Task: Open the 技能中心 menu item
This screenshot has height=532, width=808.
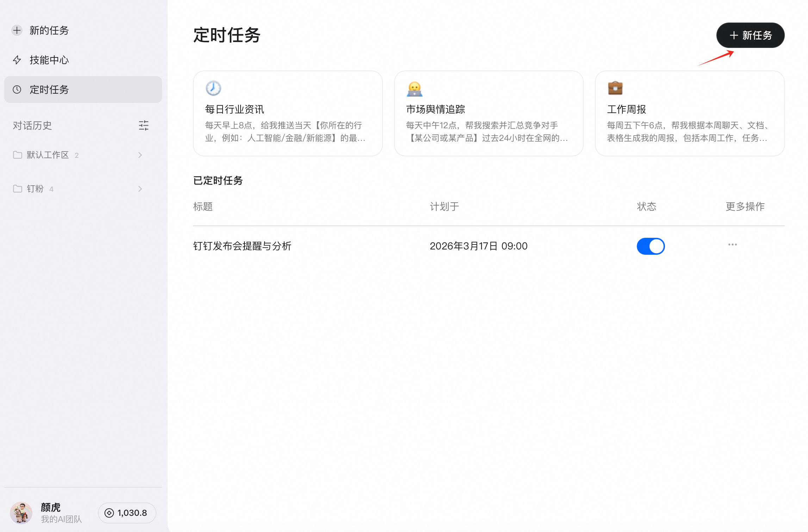Action: pyautogui.click(x=49, y=60)
